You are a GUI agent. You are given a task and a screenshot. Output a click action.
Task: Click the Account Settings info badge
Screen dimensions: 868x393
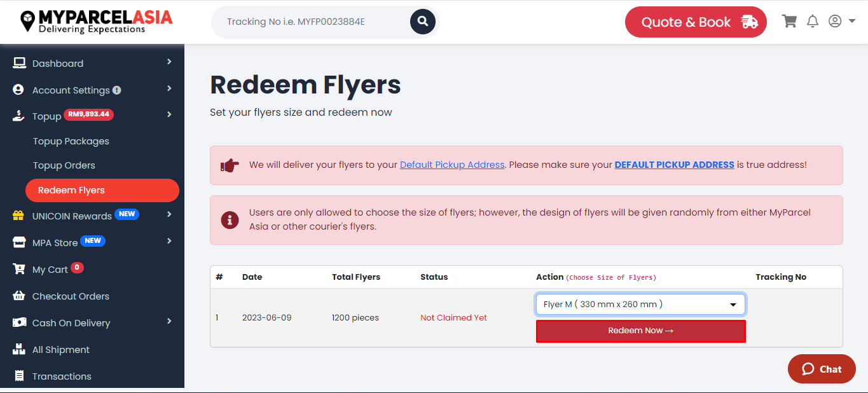click(117, 90)
